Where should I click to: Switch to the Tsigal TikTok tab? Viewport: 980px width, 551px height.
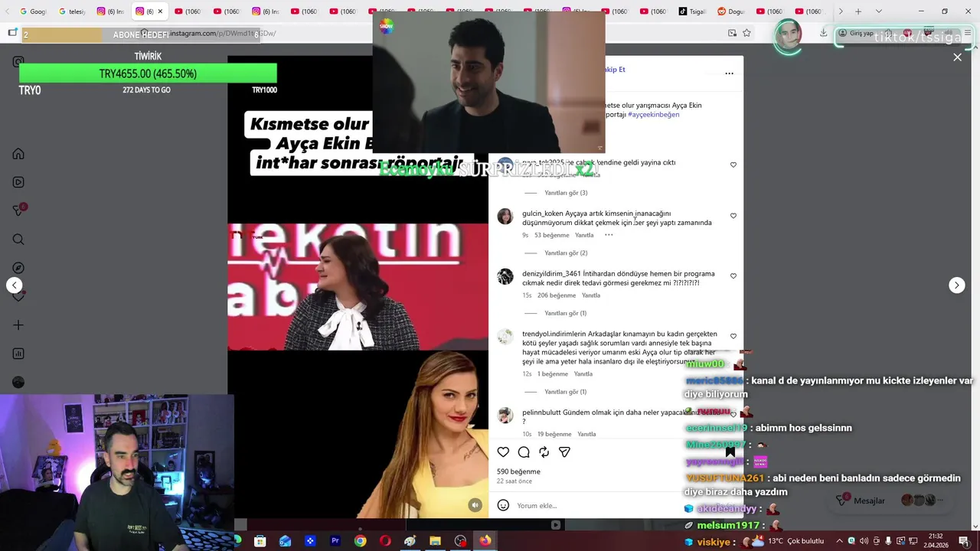click(692, 11)
